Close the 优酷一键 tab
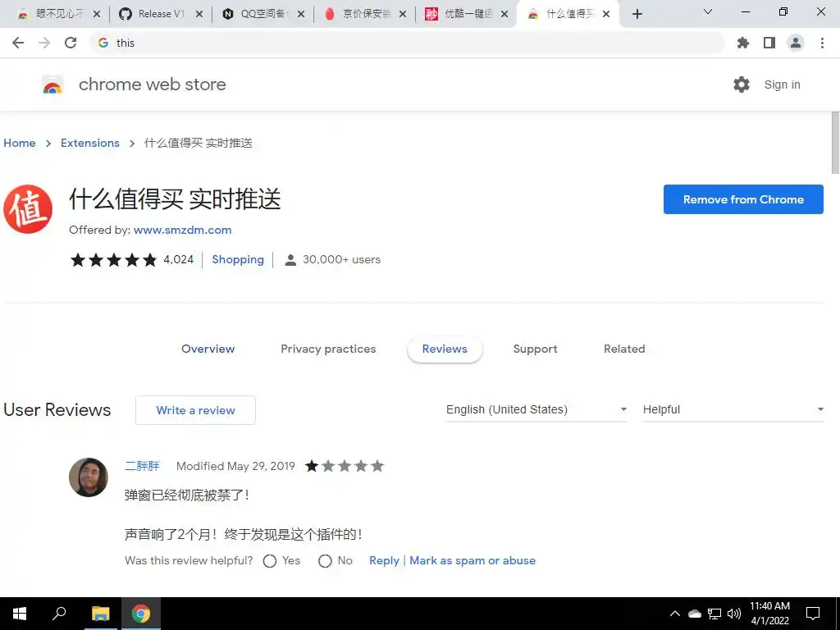The image size is (840, 630). (x=504, y=15)
